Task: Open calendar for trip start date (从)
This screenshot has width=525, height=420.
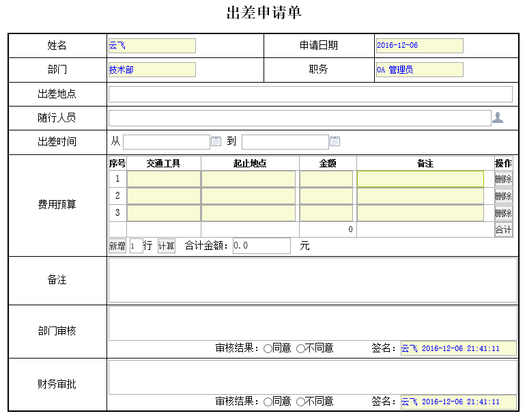Action: click(x=216, y=141)
